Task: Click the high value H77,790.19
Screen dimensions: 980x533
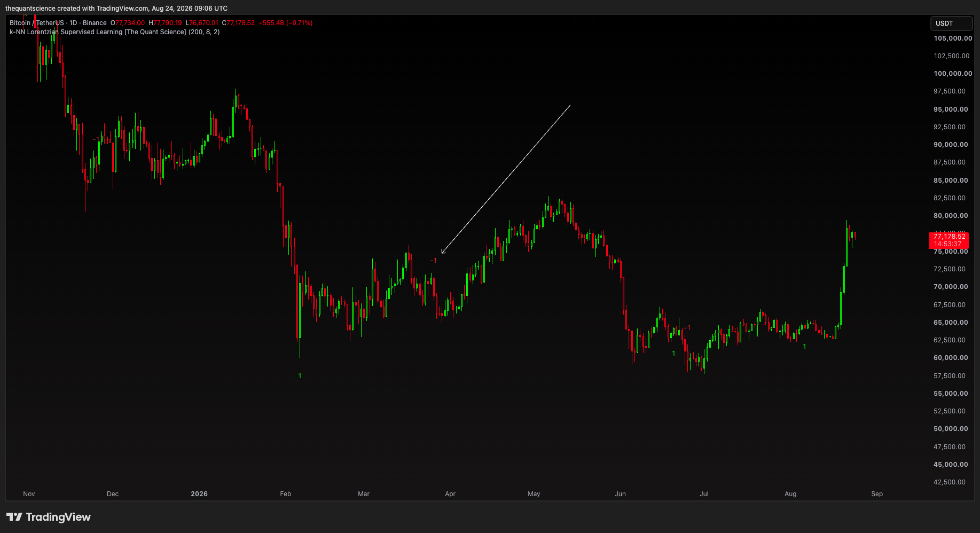Action: pyautogui.click(x=165, y=23)
